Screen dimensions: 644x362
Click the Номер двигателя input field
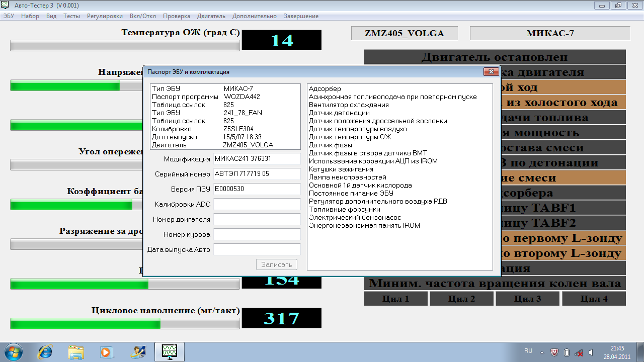(257, 219)
